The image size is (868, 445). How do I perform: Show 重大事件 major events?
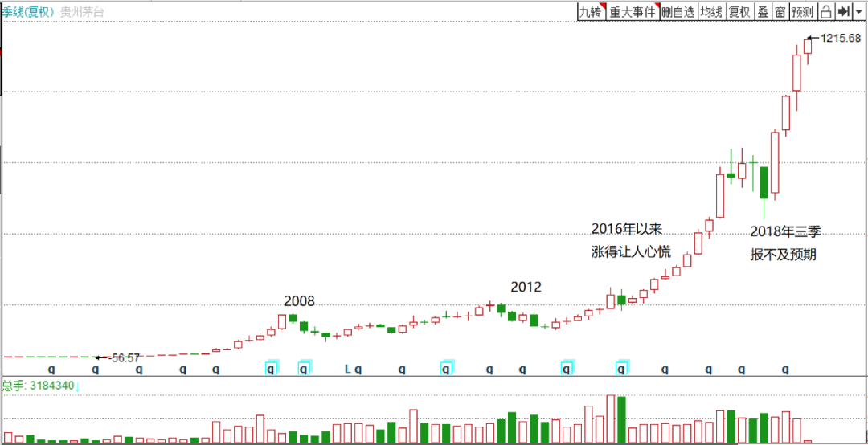633,11
